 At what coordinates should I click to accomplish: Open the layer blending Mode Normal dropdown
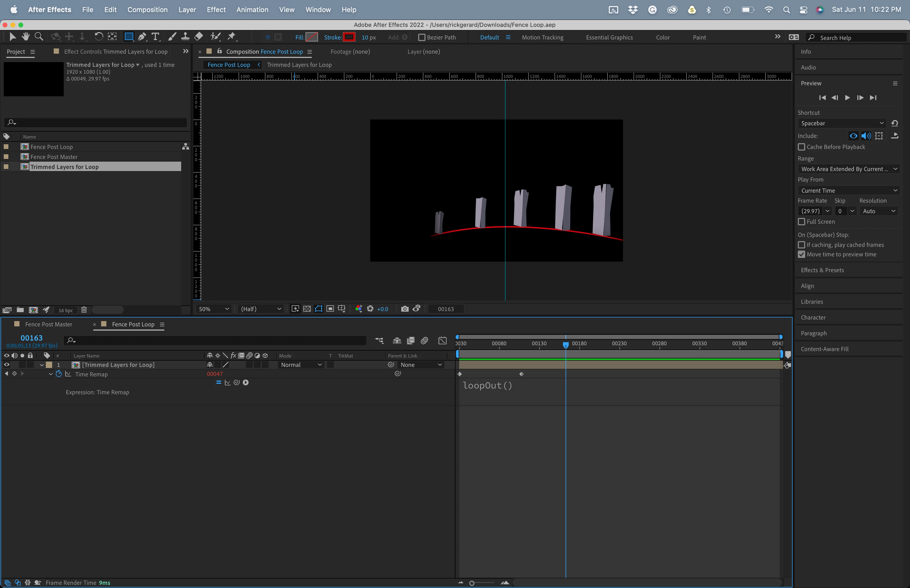tap(301, 365)
